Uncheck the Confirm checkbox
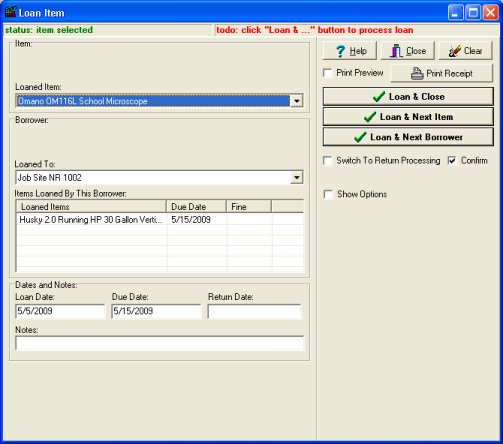This screenshot has width=503, height=444. (x=452, y=161)
